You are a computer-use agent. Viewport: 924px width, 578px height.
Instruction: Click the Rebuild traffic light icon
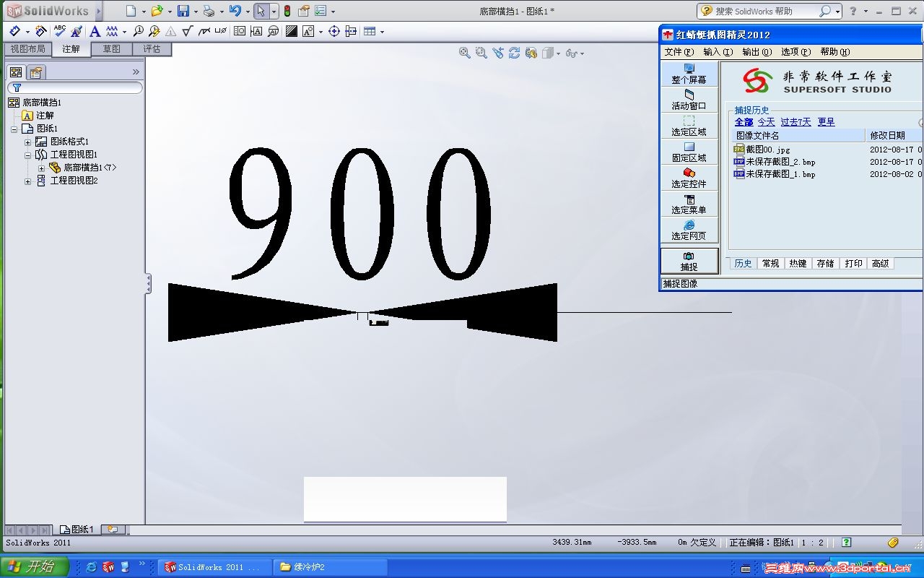point(287,11)
